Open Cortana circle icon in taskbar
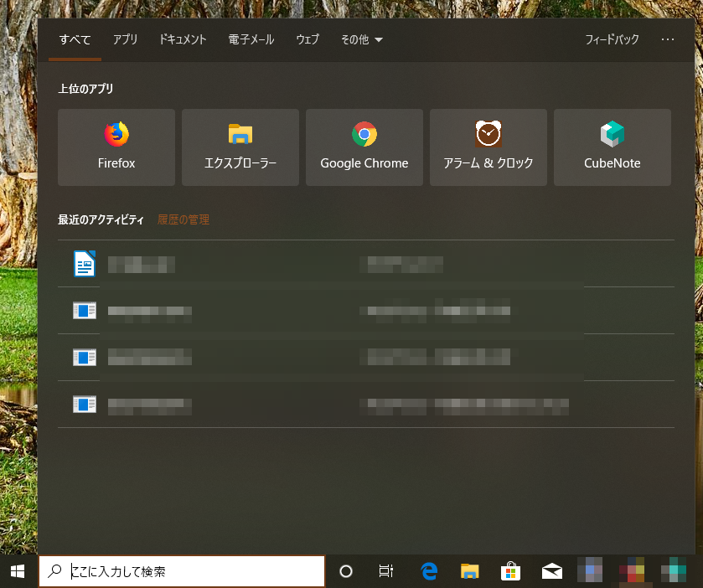 (x=345, y=571)
